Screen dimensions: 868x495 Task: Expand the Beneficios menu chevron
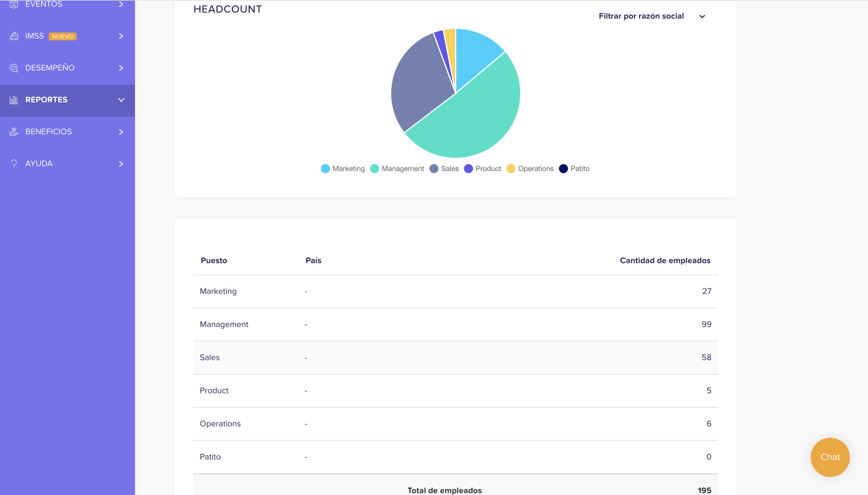121,132
